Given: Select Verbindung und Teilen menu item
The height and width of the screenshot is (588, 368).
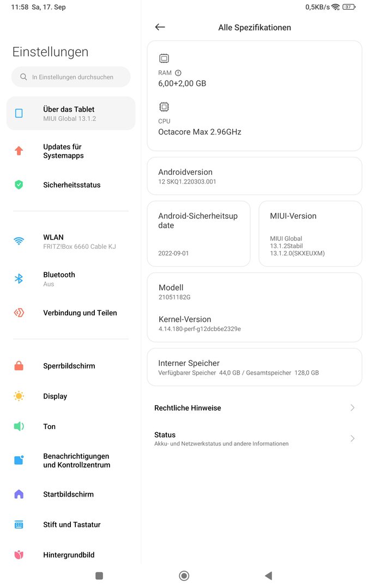Looking at the screenshot, I should (80, 313).
